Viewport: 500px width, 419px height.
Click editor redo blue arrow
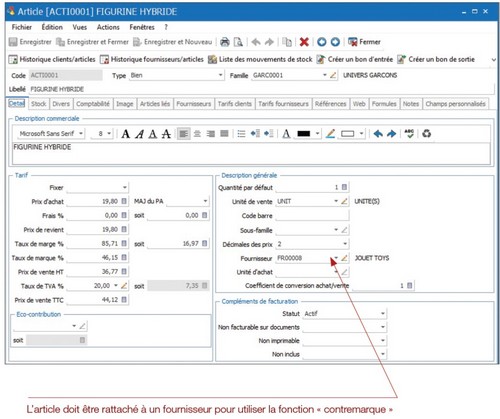(x=391, y=134)
